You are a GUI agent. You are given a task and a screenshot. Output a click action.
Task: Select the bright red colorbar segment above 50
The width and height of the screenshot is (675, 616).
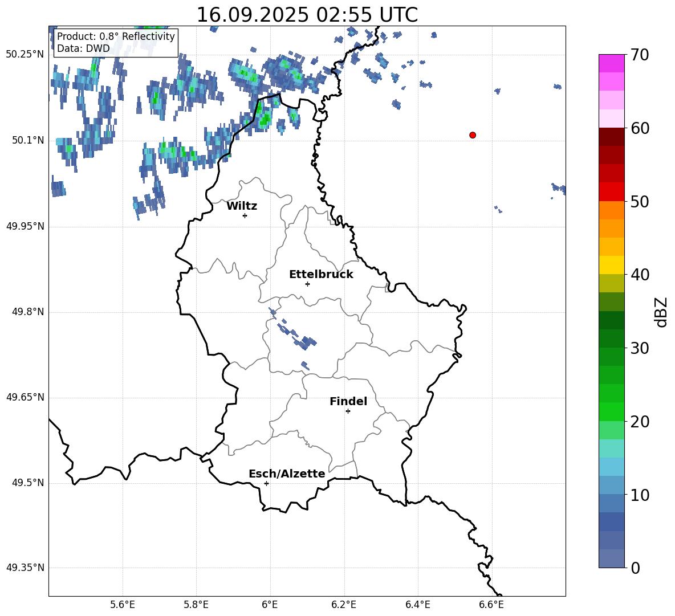point(612,191)
